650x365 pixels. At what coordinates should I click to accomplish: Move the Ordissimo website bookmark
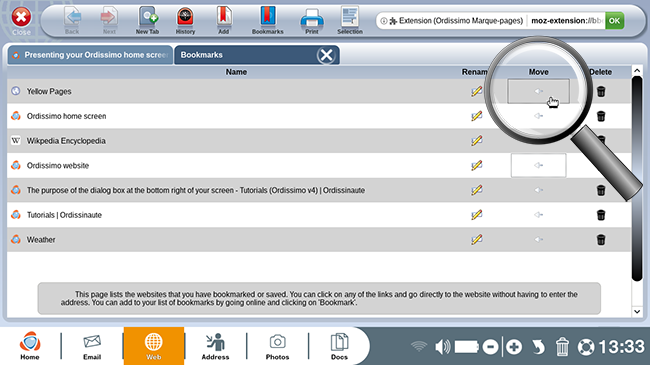[538, 165]
